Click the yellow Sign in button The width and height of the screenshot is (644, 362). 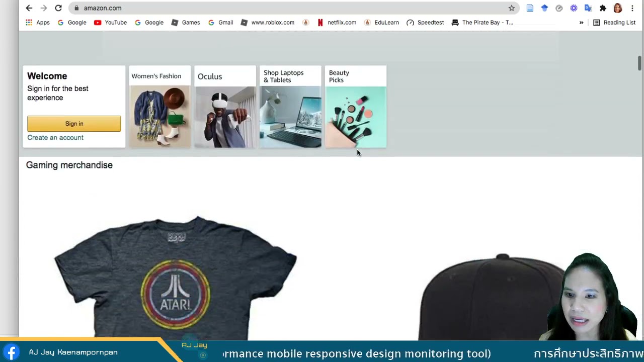[74, 124]
